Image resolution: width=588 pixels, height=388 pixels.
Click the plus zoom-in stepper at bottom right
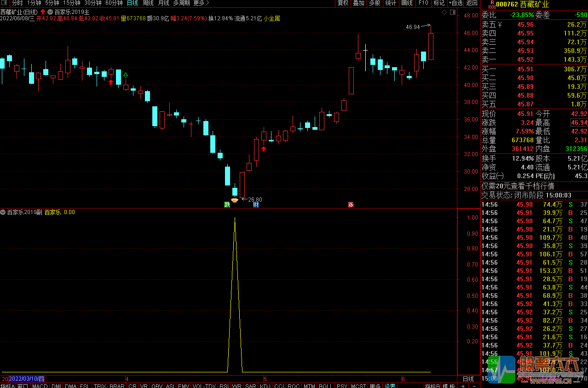click(x=463, y=386)
